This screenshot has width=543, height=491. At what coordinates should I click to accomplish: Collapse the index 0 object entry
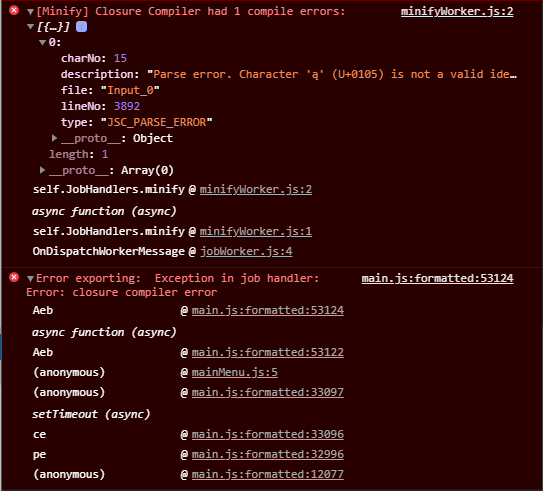pyautogui.click(x=43, y=43)
